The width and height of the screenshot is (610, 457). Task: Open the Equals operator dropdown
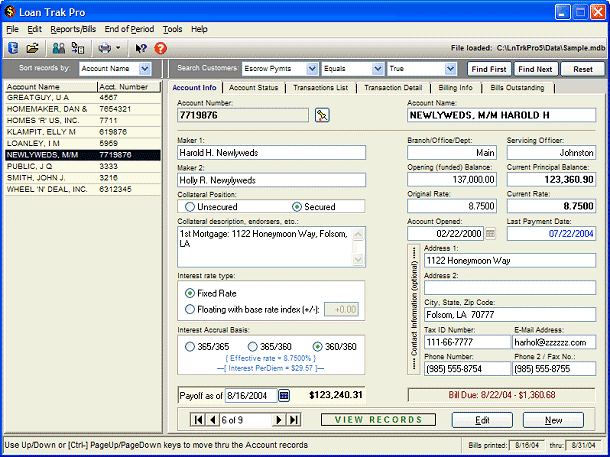point(377,69)
